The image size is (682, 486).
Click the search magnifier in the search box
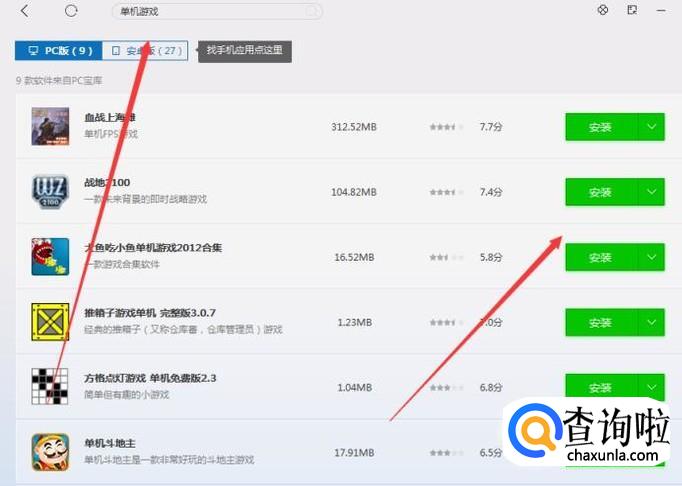[311, 12]
